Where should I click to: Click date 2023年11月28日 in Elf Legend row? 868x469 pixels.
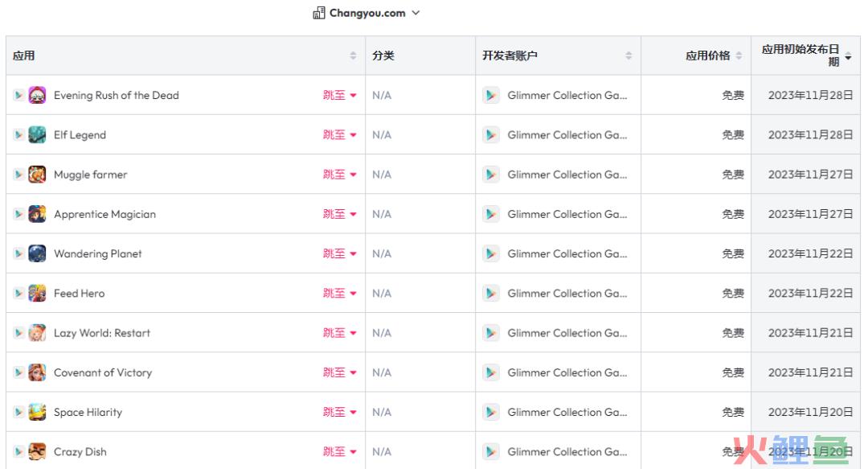[x=810, y=134]
